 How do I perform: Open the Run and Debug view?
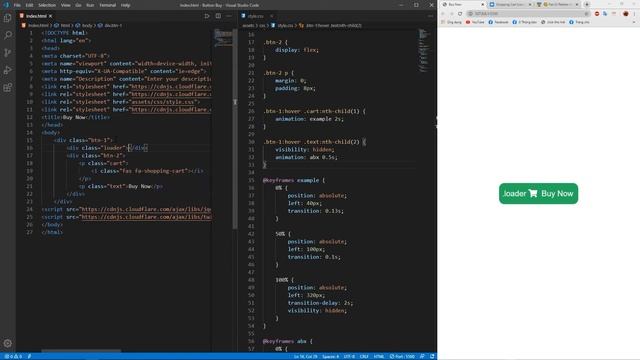coord(8,70)
